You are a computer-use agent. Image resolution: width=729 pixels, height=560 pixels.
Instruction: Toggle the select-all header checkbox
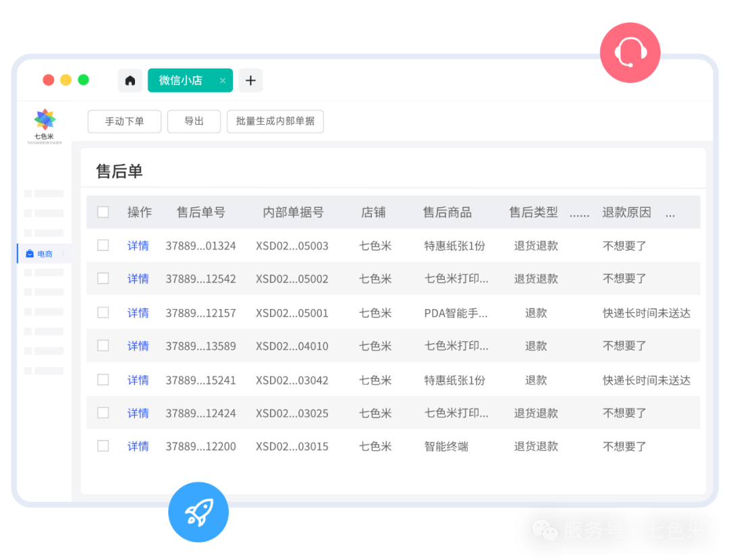(103, 212)
